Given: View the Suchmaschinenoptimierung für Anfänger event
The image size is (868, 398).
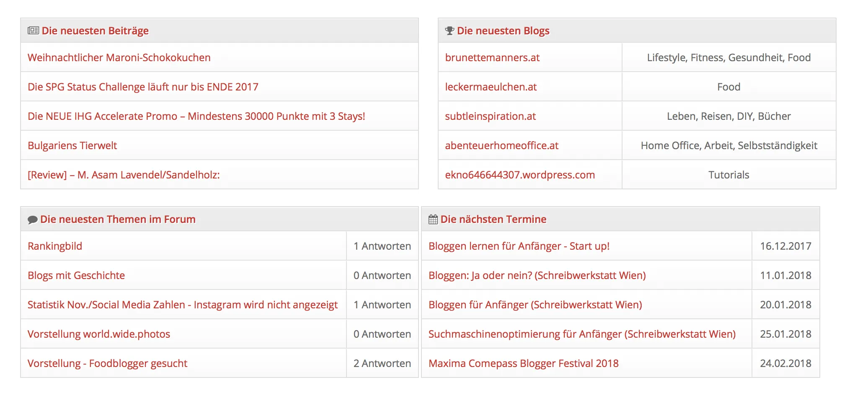Looking at the screenshot, I should coord(582,334).
